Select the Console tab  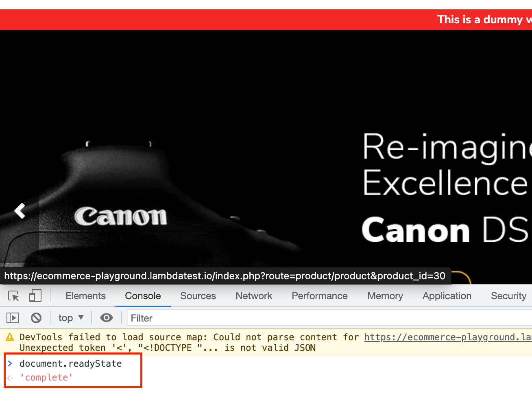143,296
